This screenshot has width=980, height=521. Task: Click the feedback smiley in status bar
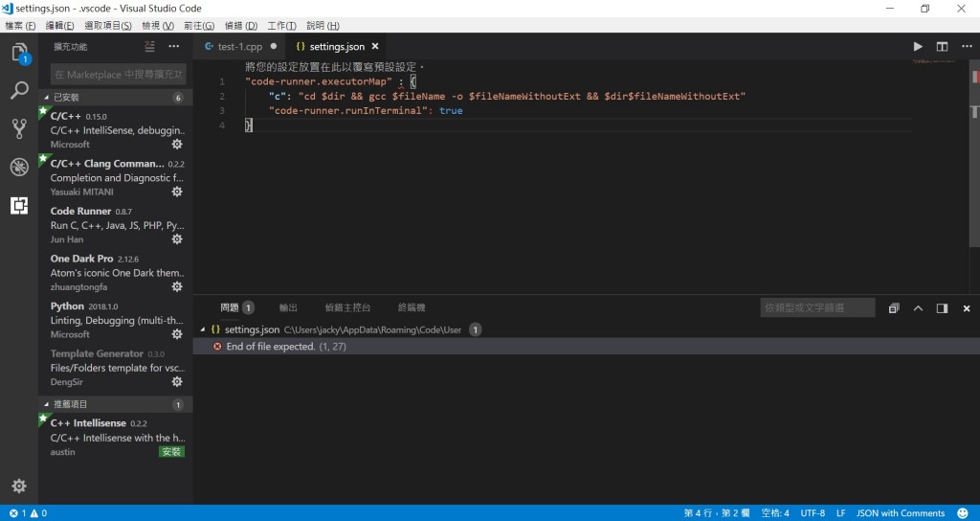(963, 513)
